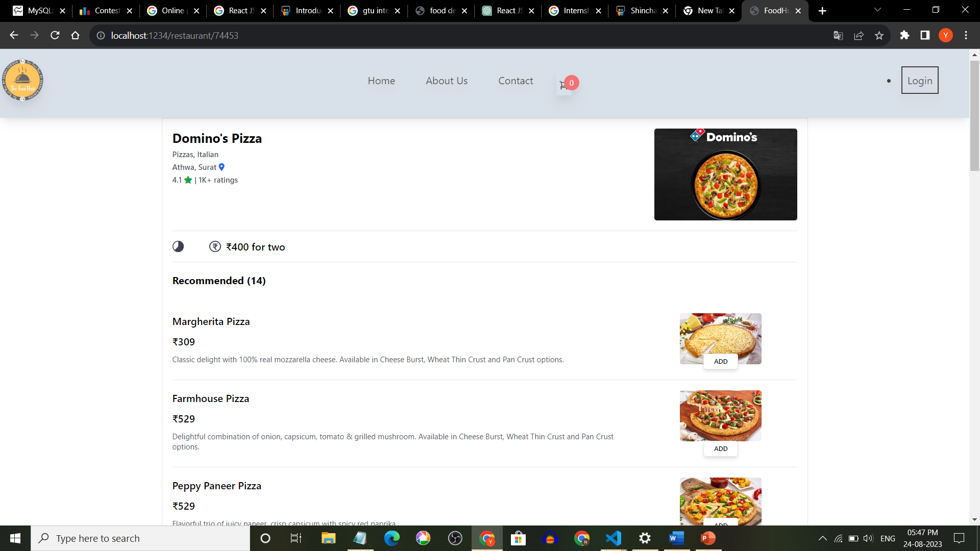Expand hidden icons in the system tray
Viewport: 980px width, 551px height.
tap(822, 538)
